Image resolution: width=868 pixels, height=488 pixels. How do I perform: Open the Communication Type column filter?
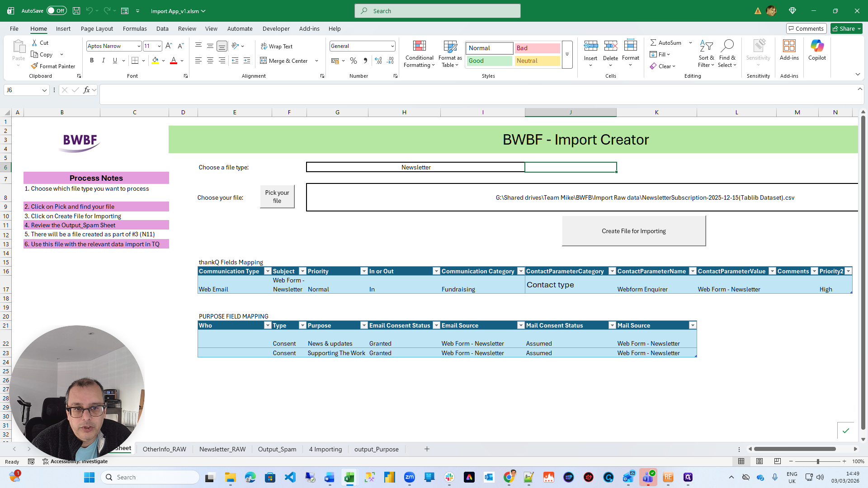tap(267, 271)
